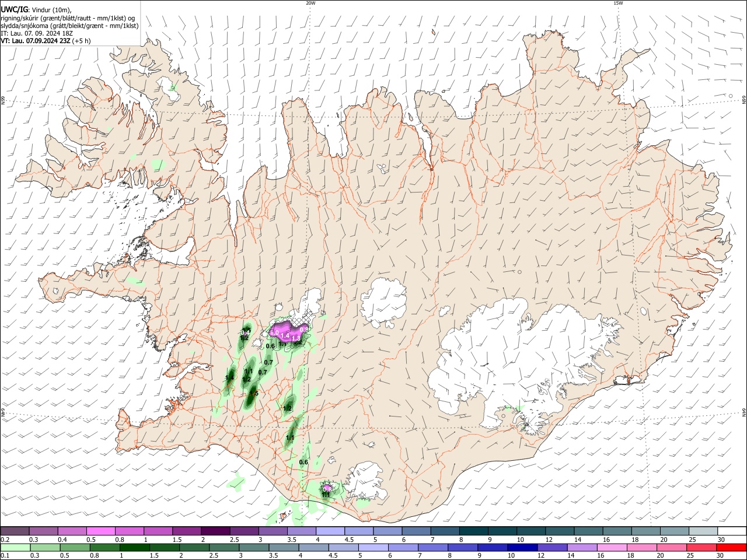Click the bright red swatch labeled 30

click(732, 547)
